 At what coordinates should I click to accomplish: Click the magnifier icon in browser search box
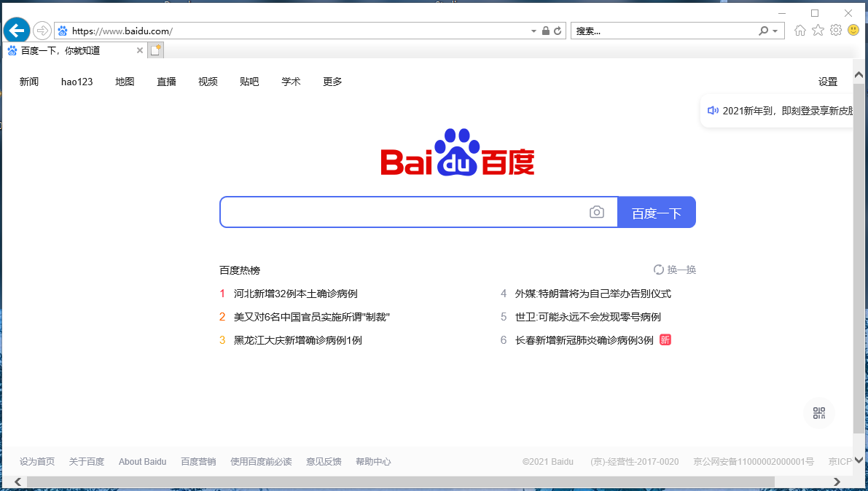(x=763, y=31)
